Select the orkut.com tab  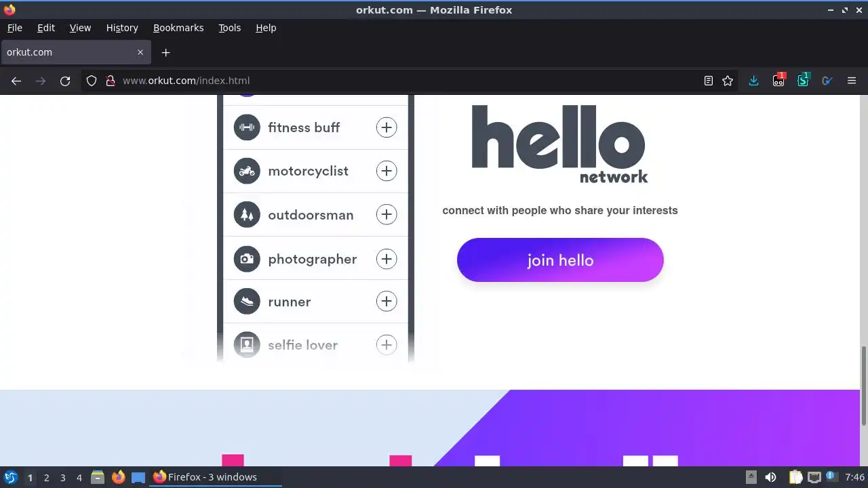[75, 52]
